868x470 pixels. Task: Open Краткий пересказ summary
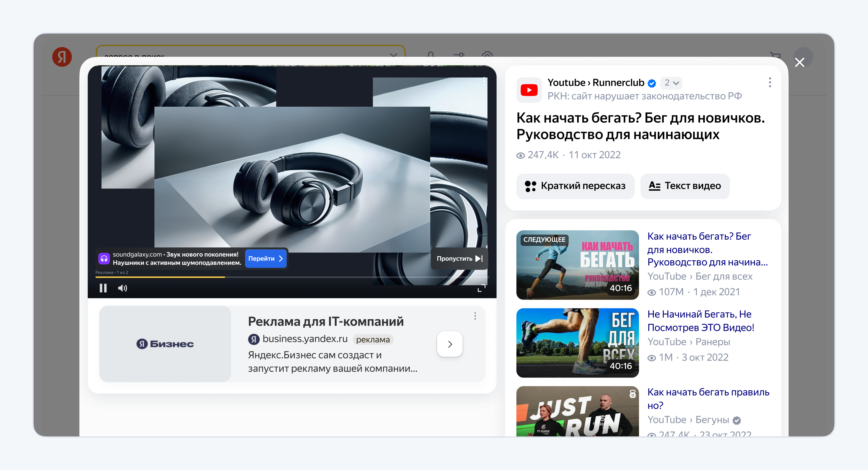click(575, 186)
